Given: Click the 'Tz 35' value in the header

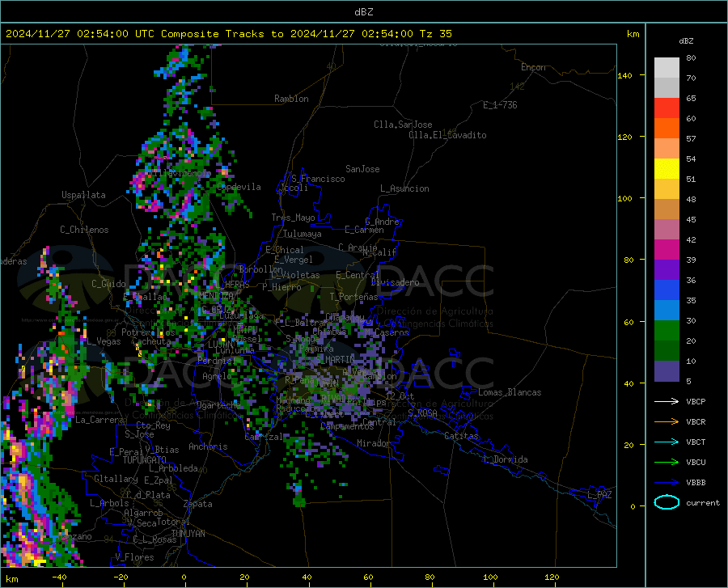Looking at the screenshot, I should tap(435, 34).
